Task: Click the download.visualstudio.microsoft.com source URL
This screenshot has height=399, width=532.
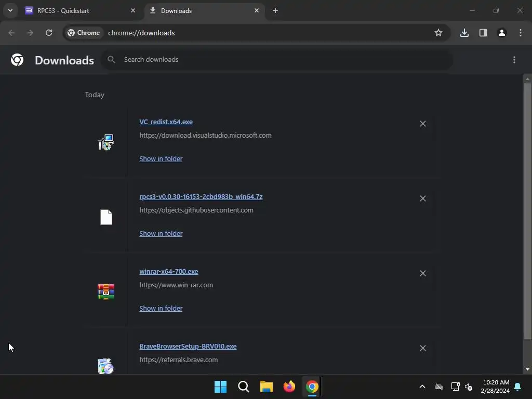Action: (x=205, y=136)
